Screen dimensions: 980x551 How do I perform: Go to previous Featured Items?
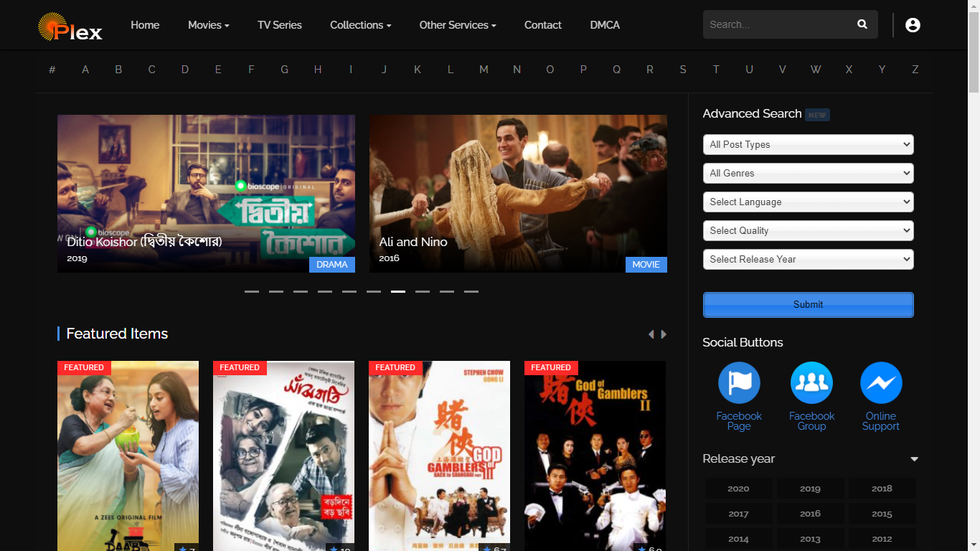(x=651, y=334)
